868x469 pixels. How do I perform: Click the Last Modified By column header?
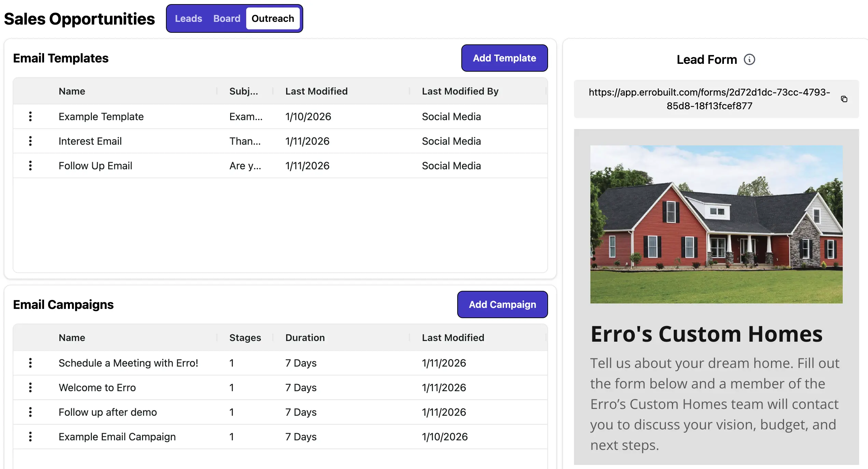click(460, 91)
